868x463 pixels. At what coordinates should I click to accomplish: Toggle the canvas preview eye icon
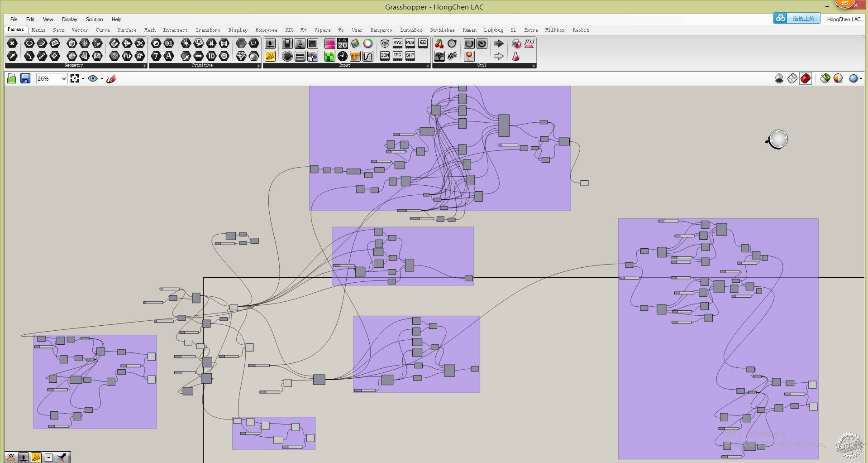click(93, 79)
